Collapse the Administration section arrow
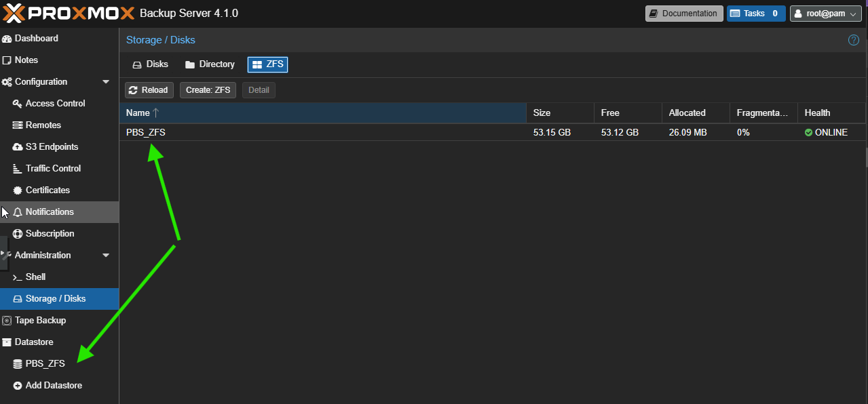Viewport: 868px width, 404px height. click(106, 256)
